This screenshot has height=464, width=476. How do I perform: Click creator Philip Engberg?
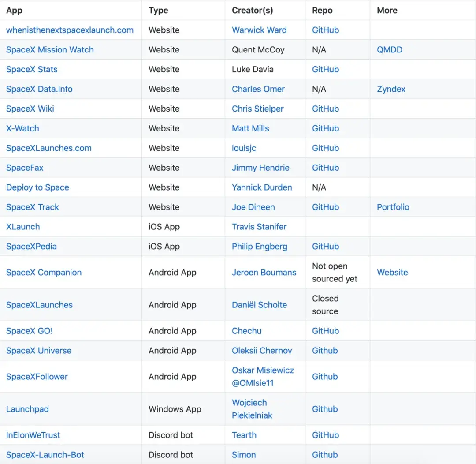(260, 247)
